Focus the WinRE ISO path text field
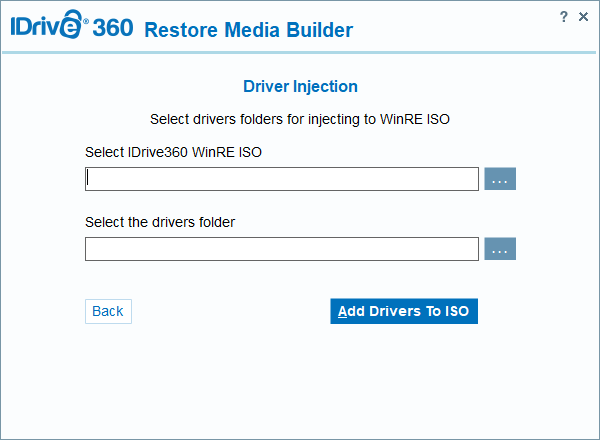This screenshot has height=440, width=600. tap(282, 179)
